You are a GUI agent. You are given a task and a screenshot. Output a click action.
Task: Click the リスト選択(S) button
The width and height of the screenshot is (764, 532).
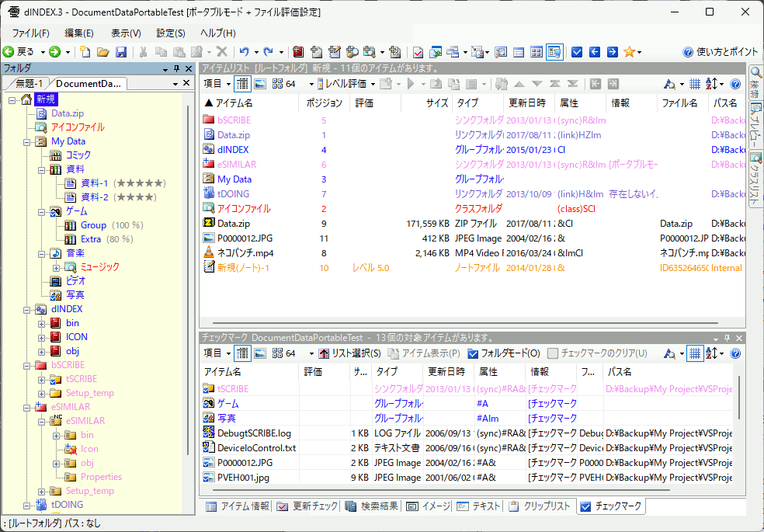pos(350,353)
